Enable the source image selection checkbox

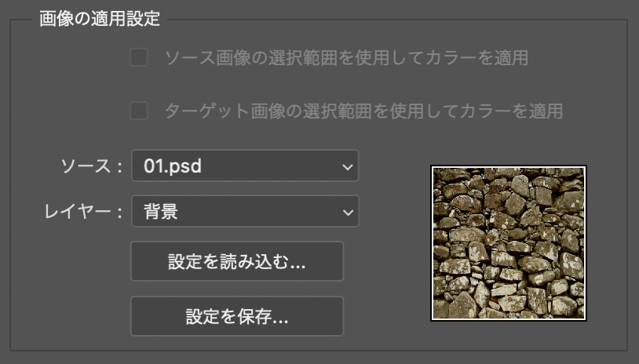pos(139,57)
